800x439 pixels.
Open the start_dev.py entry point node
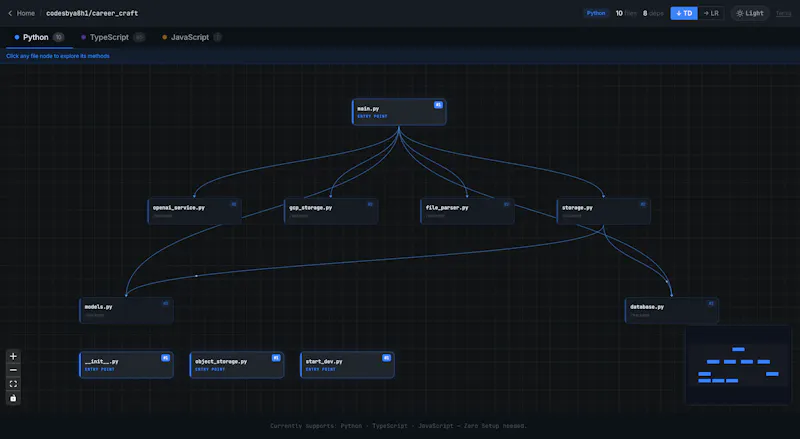(x=347, y=364)
